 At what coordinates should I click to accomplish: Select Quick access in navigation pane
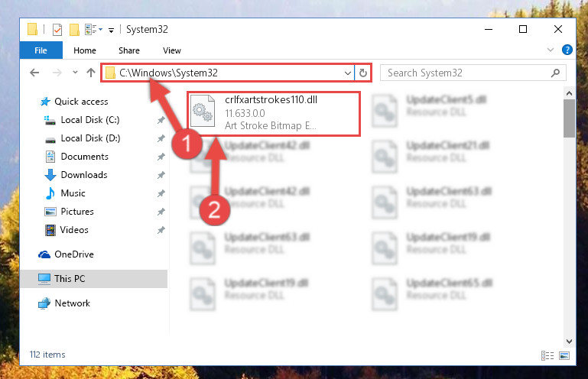[x=74, y=101]
